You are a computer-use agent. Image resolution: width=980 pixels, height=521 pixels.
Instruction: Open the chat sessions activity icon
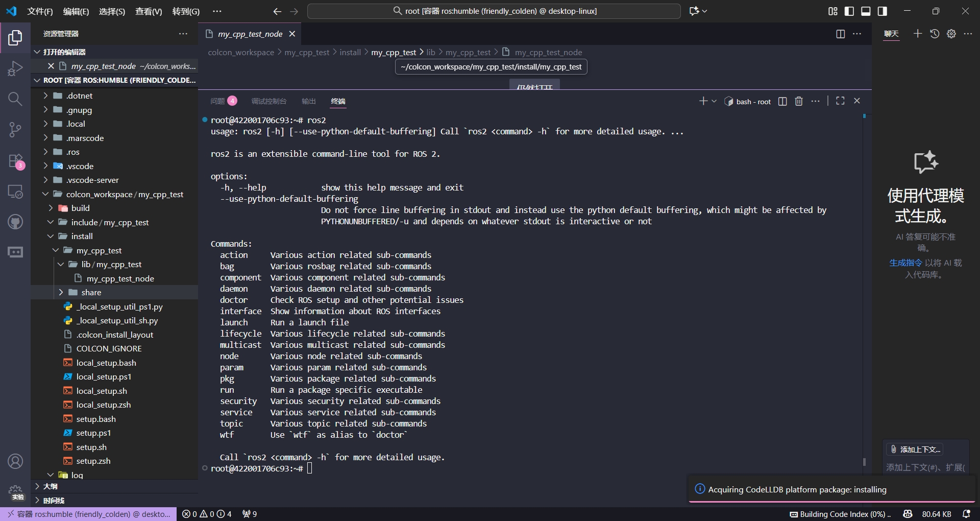pos(15,252)
